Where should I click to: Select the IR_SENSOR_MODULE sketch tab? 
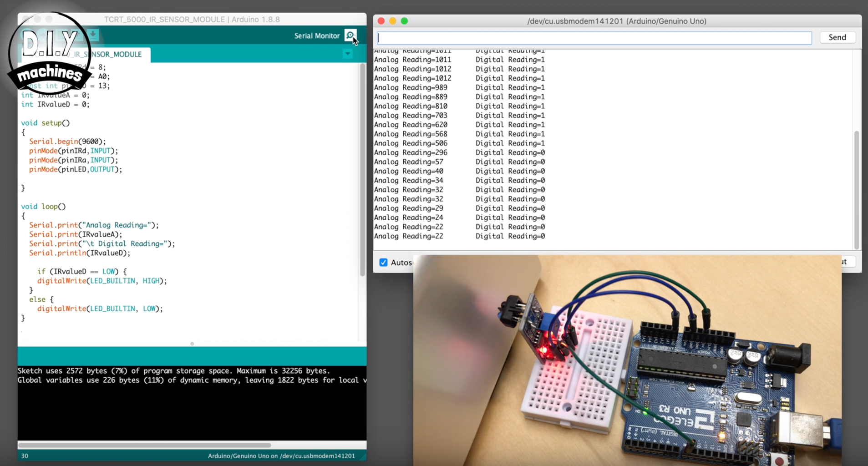[x=107, y=54]
